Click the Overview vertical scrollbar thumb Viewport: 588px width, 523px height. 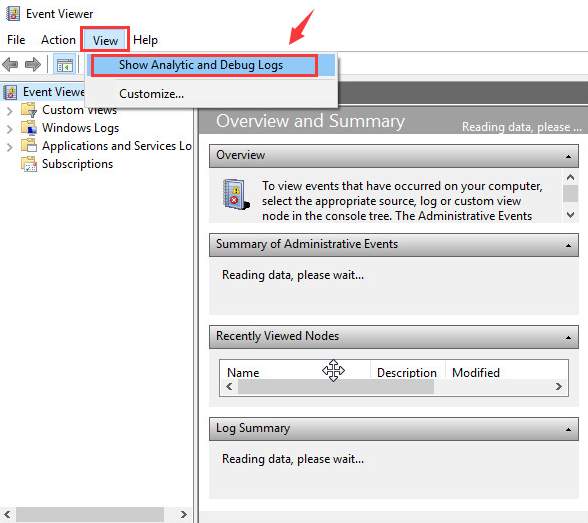[x=571, y=194]
